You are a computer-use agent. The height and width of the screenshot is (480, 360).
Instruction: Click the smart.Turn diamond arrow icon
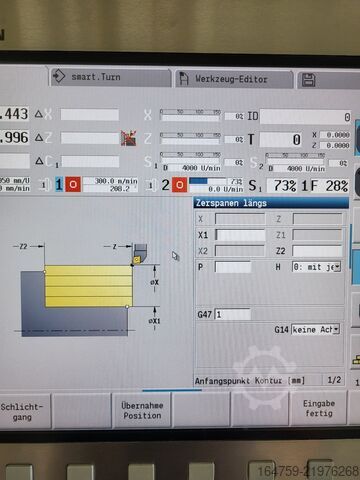pyautogui.click(x=59, y=76)
